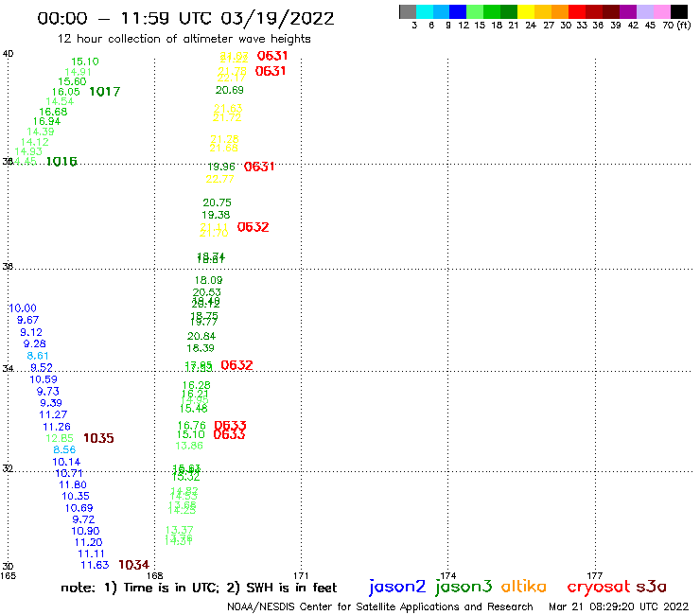Choose the purple swatch in the legend
Screen dimensions: 700x615
point(628,11)
